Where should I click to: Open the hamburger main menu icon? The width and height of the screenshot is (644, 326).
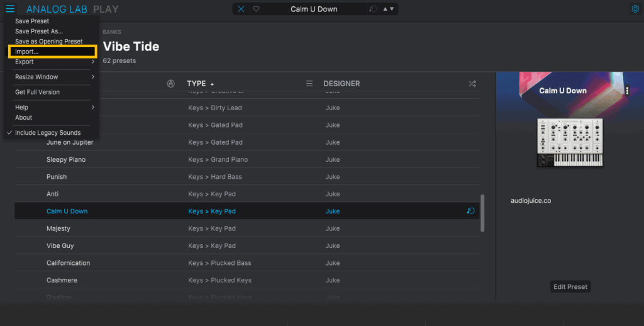click(10, 9)
